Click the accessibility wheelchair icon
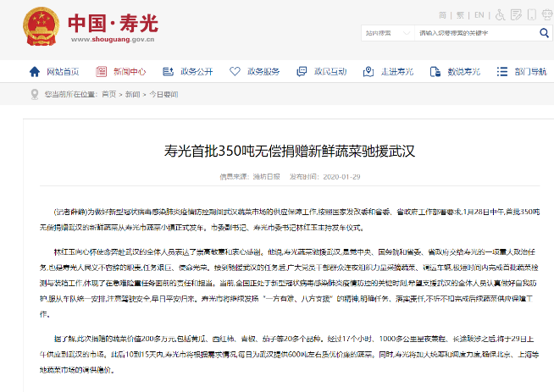The width and height of the screenshot is (554, 392). pos(501,15)
